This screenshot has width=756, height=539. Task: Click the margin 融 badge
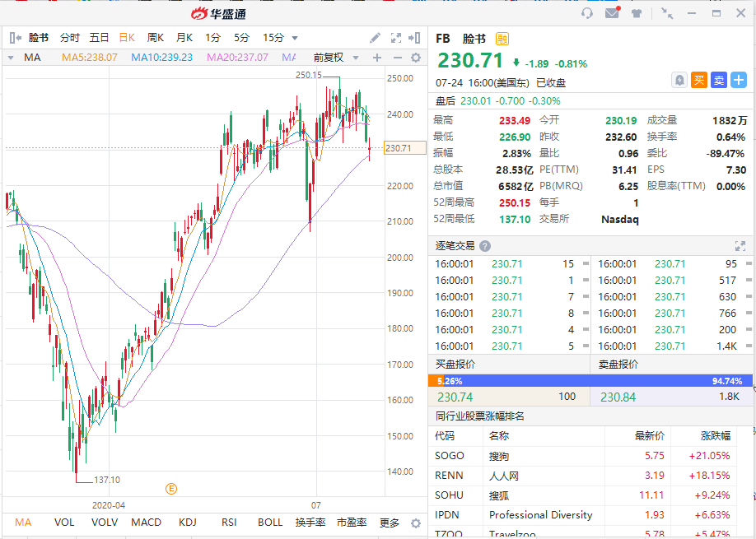[x=502, y=39]
